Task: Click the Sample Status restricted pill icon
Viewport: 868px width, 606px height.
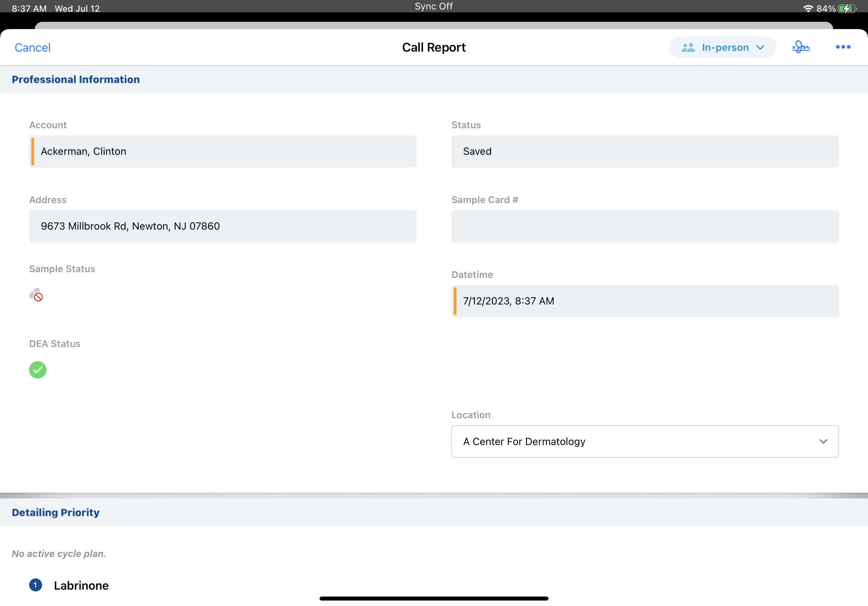Action: pos(36,295)
